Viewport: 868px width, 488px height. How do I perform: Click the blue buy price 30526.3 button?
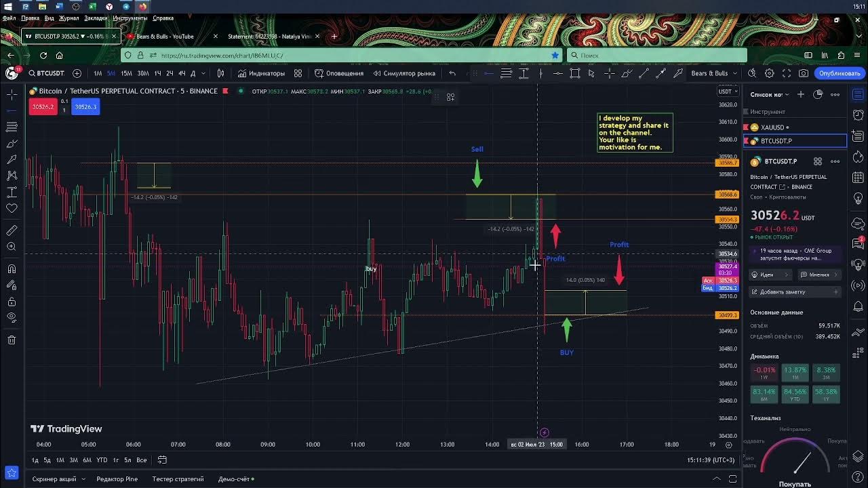pyautogui.click(x=85, y=106)
